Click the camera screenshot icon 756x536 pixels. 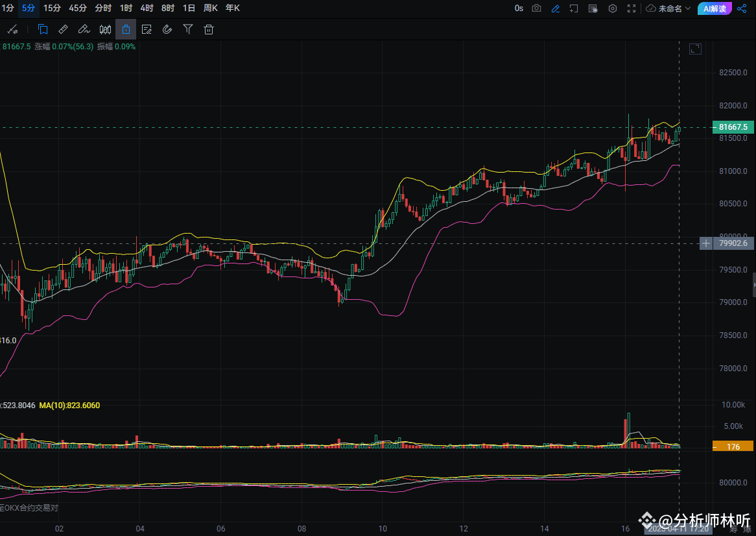coord(536,8)
